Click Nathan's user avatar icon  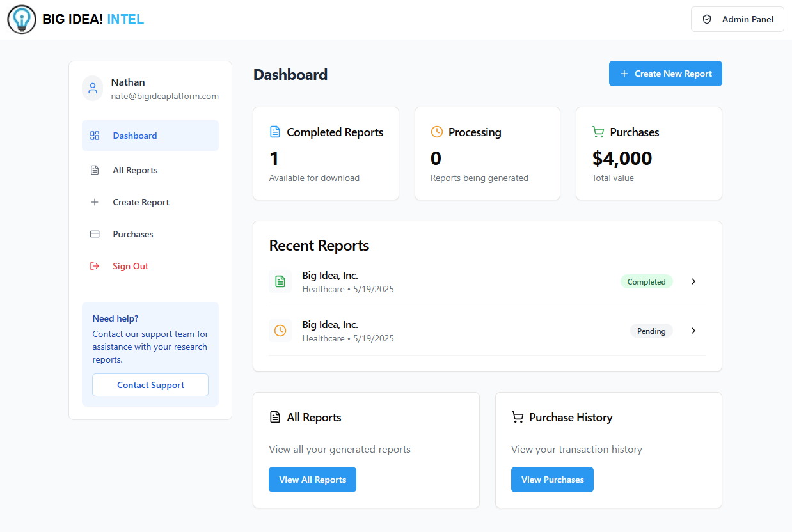pos(93,88)
